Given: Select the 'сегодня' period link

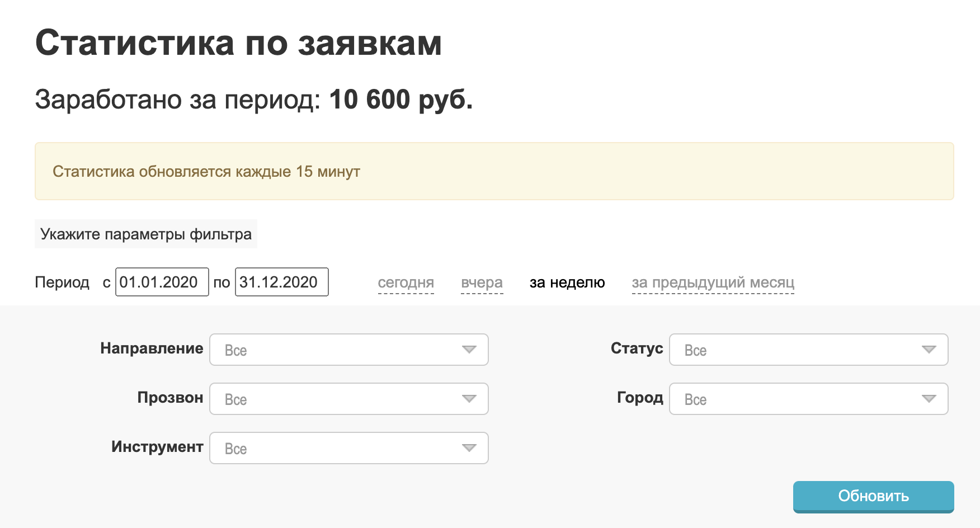Looking at the screenshot, I should (406, 282).
